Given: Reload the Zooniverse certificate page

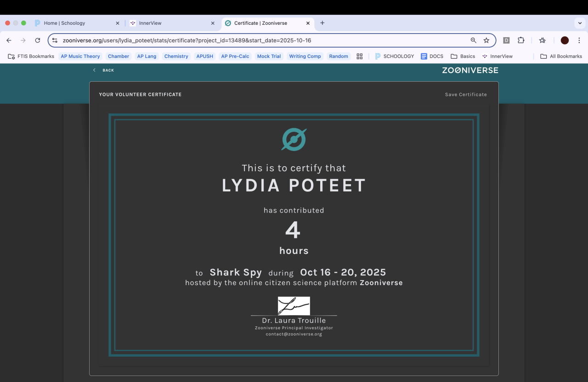Looking at the screenshot, I should pos(38,40).
